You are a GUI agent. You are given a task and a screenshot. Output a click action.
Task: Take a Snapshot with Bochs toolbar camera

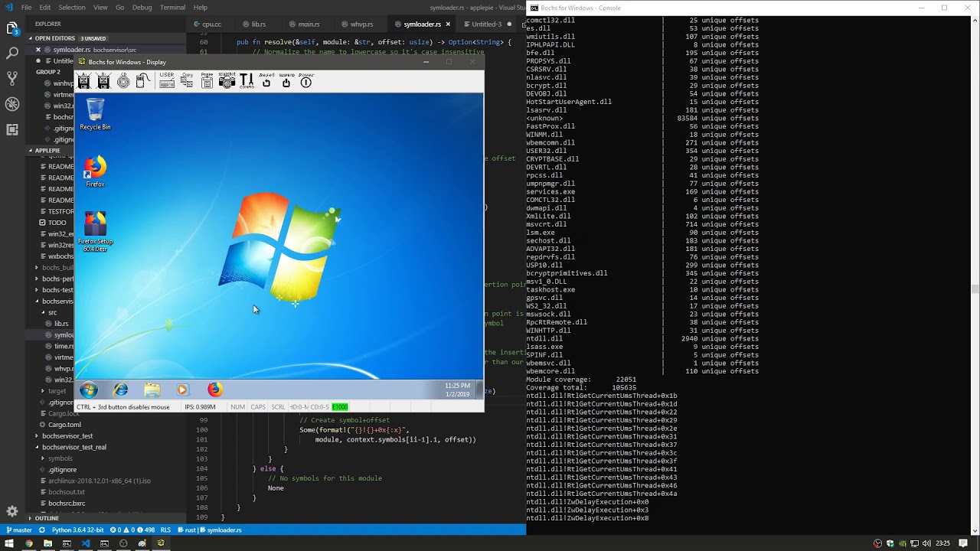[x=227, y=80]
